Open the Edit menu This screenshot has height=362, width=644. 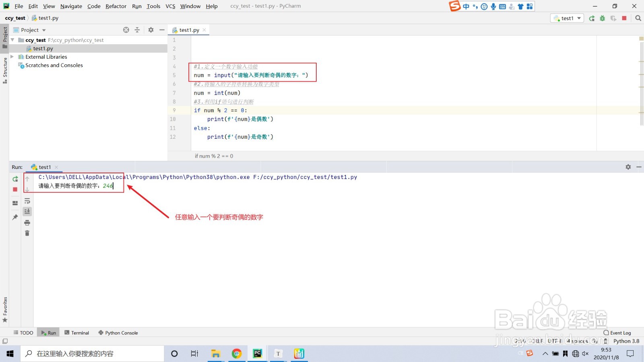click(x=33, y=6)
